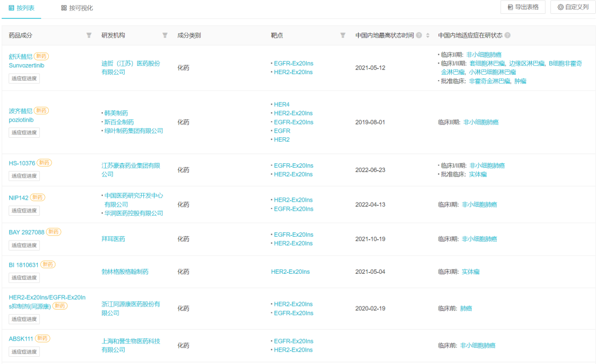The image size is (598, 364).
Task: Open the ABSK111 drug link
Action: 20,339
